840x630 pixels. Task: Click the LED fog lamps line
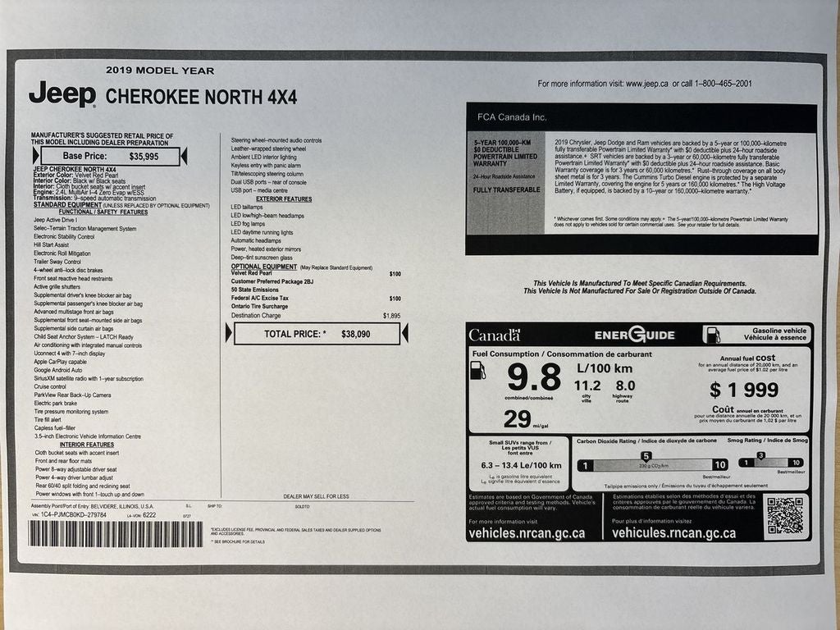[x=248, y=224]
